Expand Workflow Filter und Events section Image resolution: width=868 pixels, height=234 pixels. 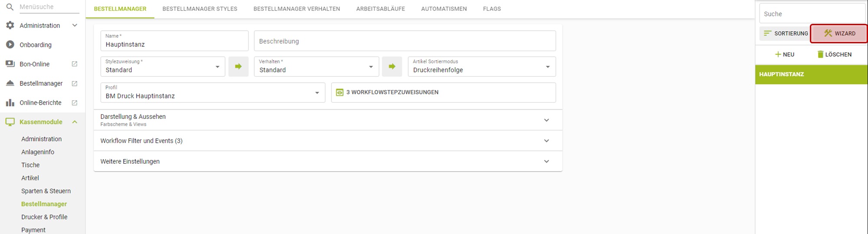point(328,141)
